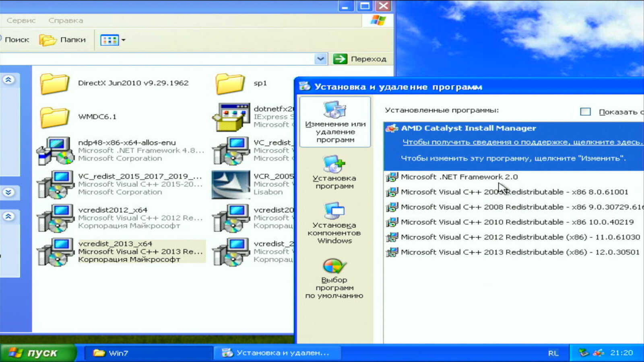Open the Пуск start menu
644x362 pixels.
coord(37,353)
